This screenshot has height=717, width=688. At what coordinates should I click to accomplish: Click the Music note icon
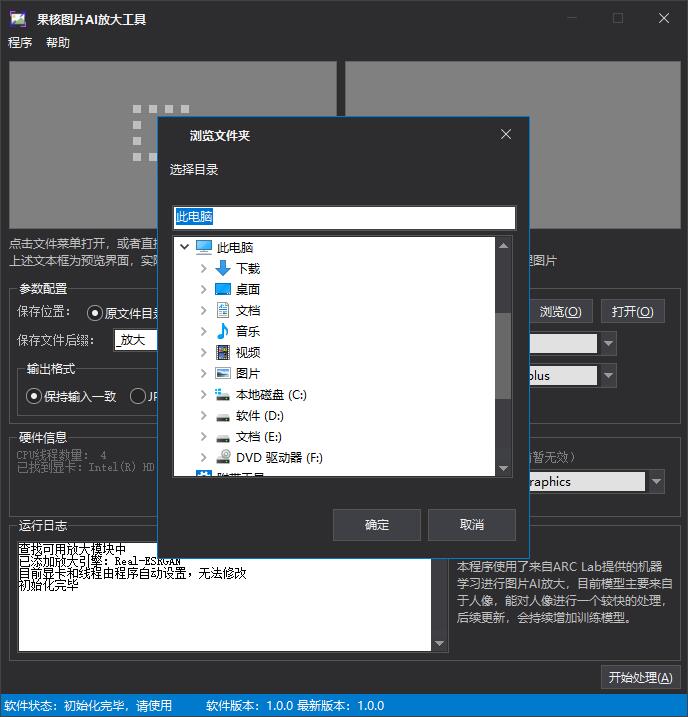(223, 331)
